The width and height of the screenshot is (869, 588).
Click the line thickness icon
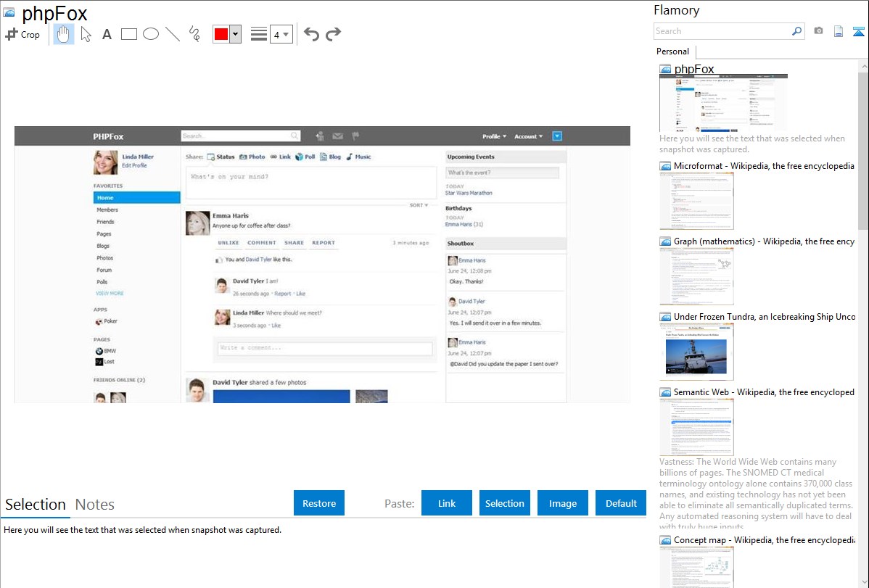coord(258,34)
